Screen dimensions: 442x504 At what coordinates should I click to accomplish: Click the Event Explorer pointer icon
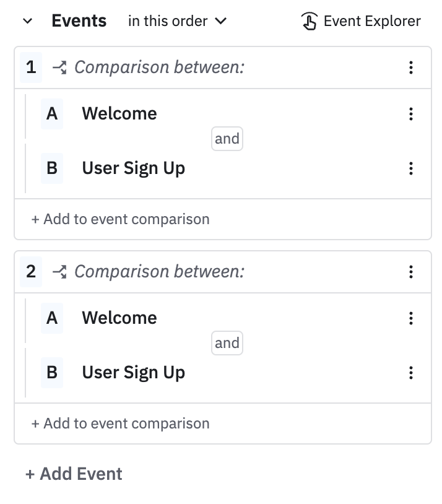309,21
